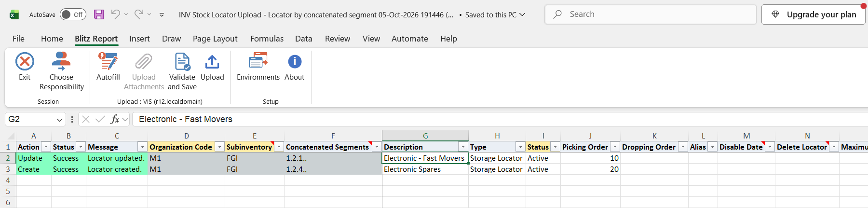Select cell with segments '1.2.1..'
868x208 pixels.
pos(333,158)
